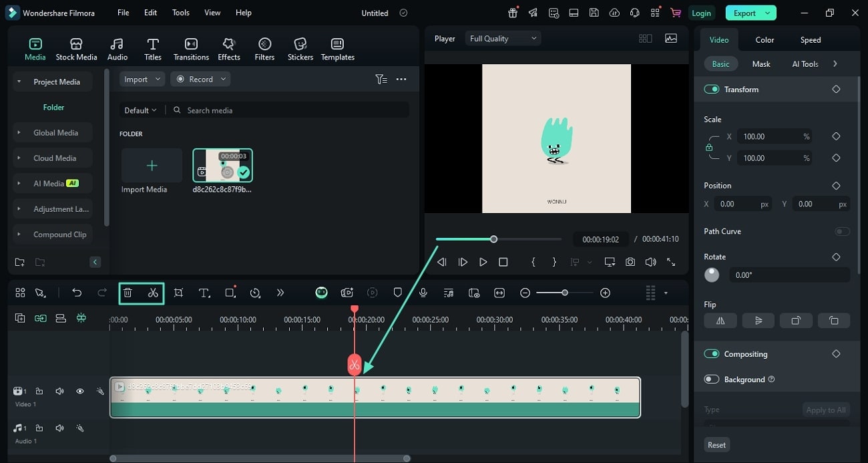This screenshot has height=463, width=868.
Task: Expand the Import dropdown
Action: [142, 79]
